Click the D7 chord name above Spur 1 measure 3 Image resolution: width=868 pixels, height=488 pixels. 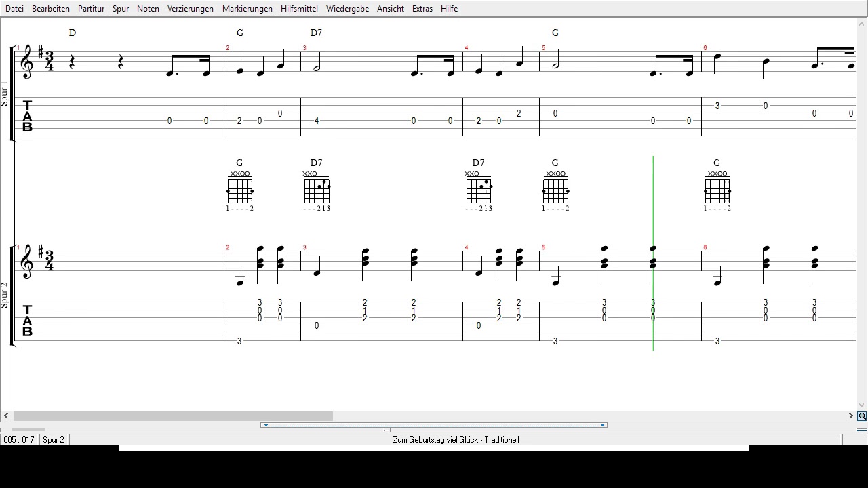[317, 33]
